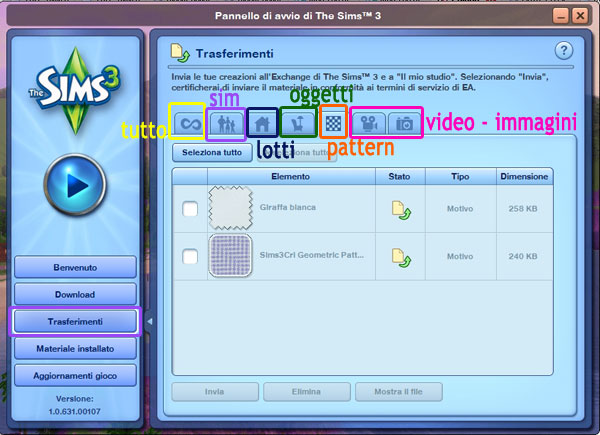Click Sims3Cri Geometric pattern thumbnail
Screen dimensions: 600x435
(230, 256)
